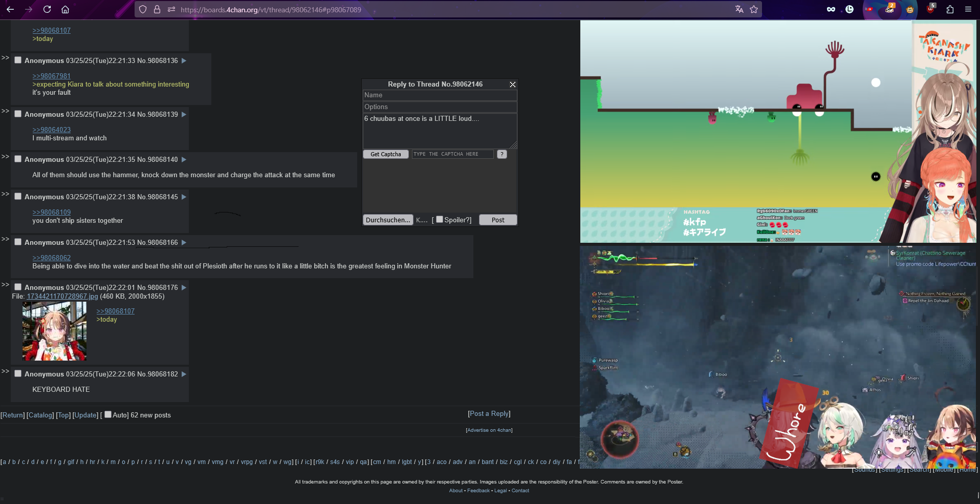The image size is (980, 504).
Task: Enable the Auto update checkbox
Action: [108, 415]
